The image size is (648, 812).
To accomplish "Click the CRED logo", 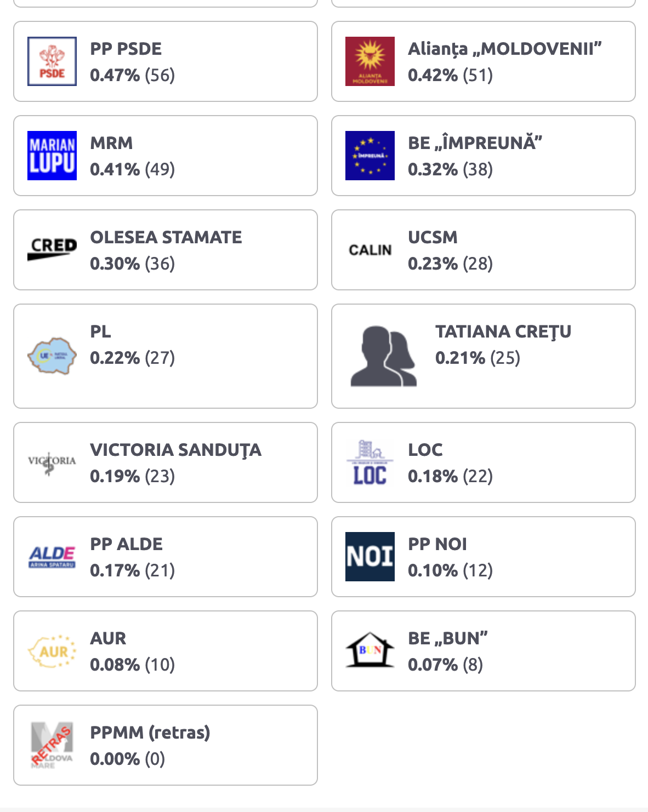I will [x=52, y=250].
